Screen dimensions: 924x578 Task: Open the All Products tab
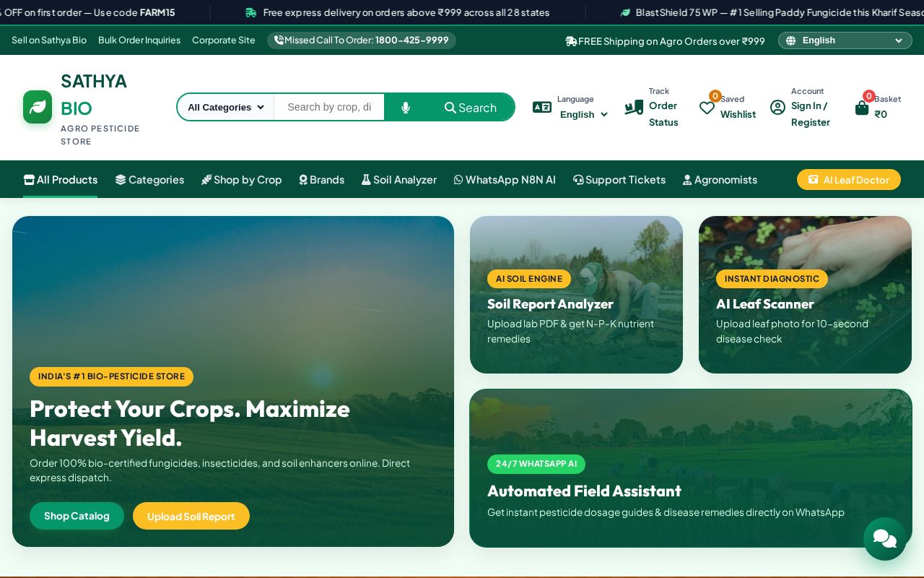[61, 179]
